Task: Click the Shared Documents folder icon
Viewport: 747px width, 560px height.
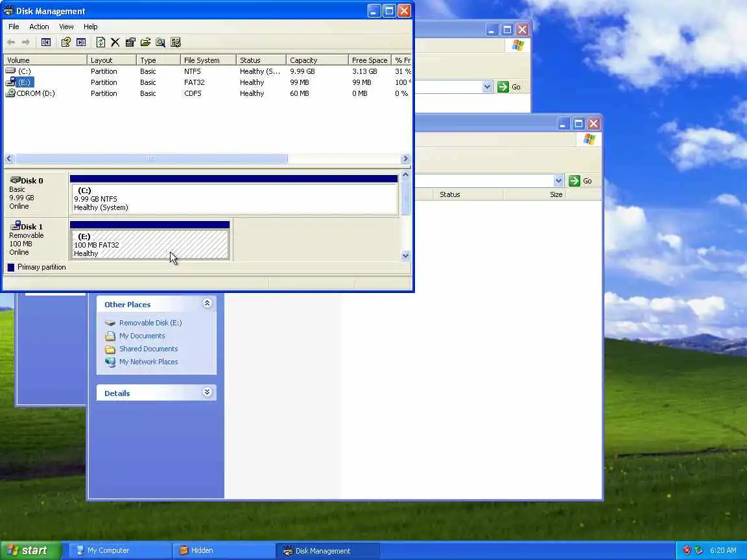Action: click(x=110, y=349)
